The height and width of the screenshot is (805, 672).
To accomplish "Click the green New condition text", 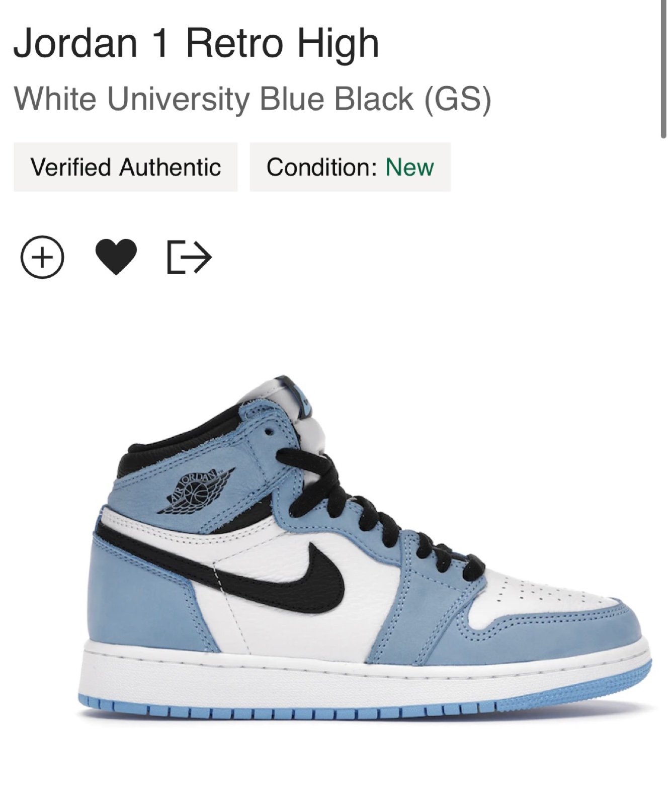I will click(409, 167).
